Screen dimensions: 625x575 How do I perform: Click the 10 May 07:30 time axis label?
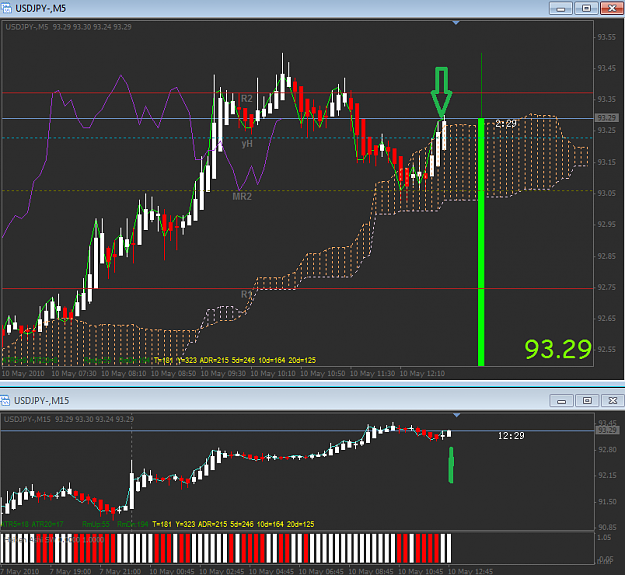tap(74, 374)
